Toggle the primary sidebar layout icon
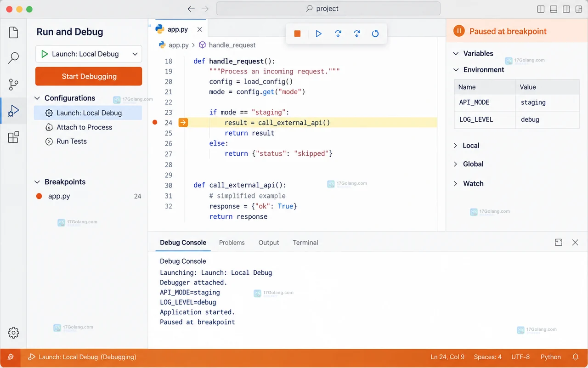Screen dimensions: 588x368 tap(541, 9)
